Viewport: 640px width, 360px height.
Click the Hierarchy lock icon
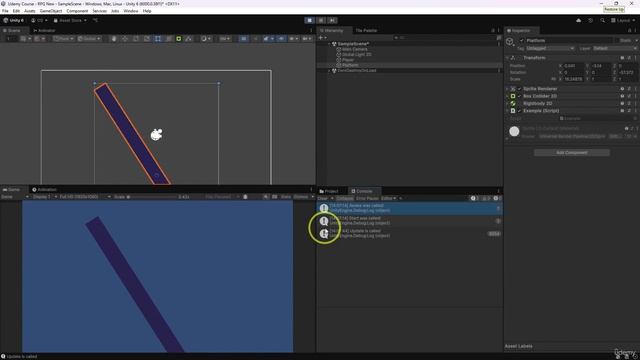(x=493, y=31)
